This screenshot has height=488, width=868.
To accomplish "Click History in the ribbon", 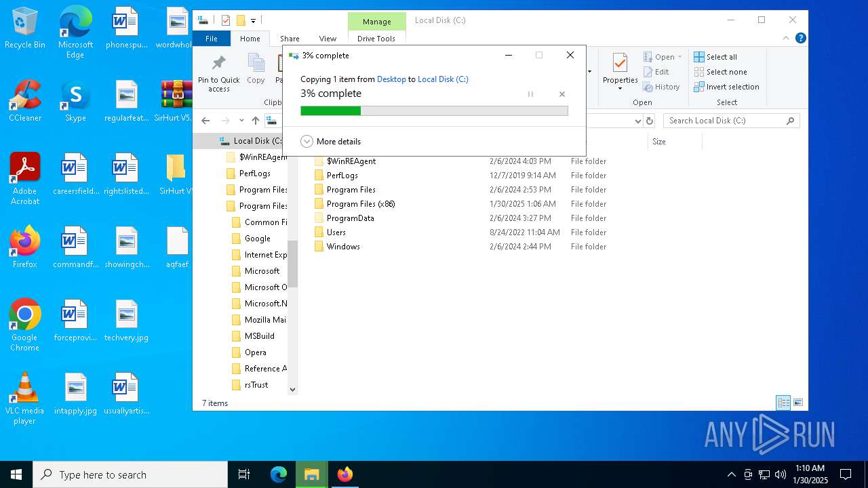I will tap(661, 87).
